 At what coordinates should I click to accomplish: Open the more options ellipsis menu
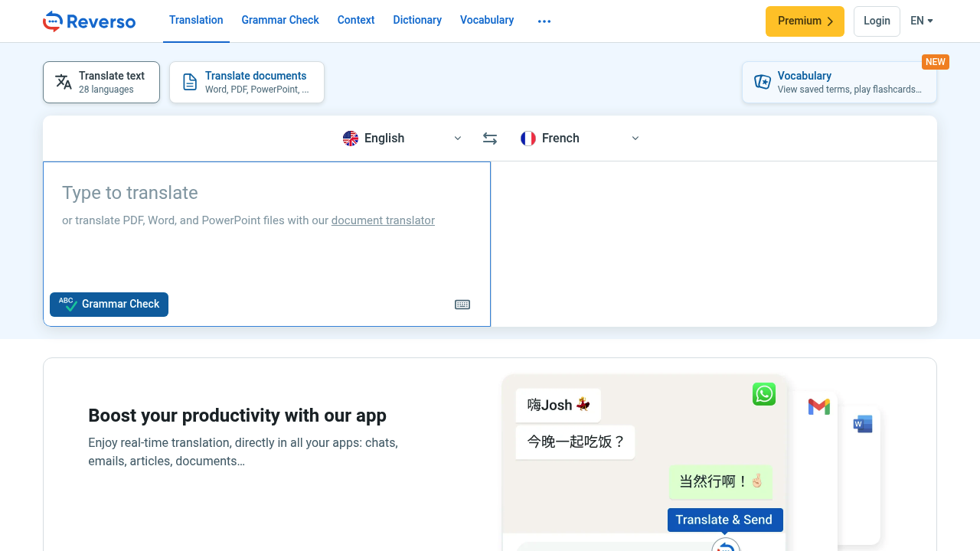[544, 21]
